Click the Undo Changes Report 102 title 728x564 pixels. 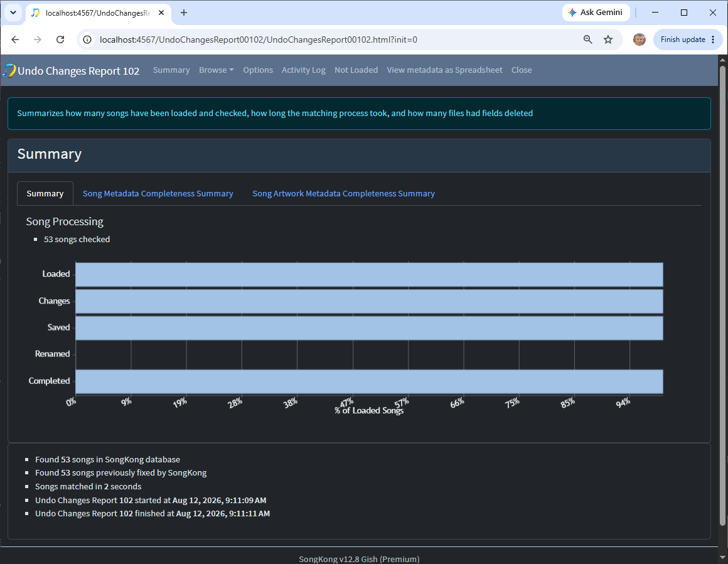78,71
